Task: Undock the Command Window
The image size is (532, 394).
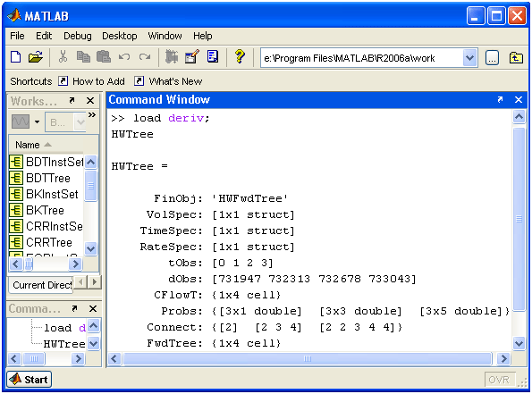Action: point(500,100)
